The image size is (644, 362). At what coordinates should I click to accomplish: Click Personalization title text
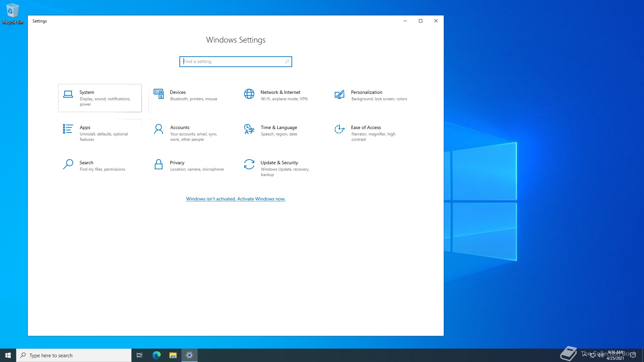[367, 92]
